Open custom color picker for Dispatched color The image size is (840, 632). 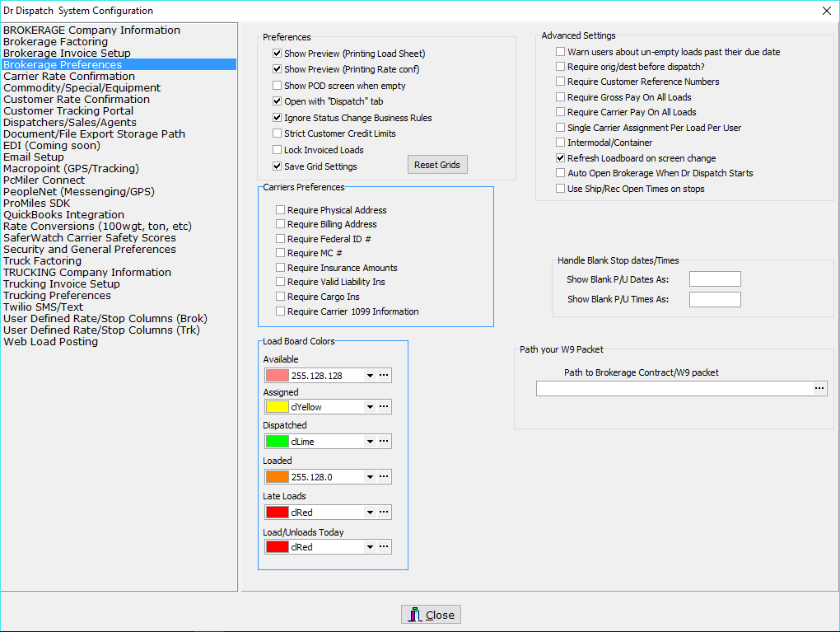click(384, 441)
